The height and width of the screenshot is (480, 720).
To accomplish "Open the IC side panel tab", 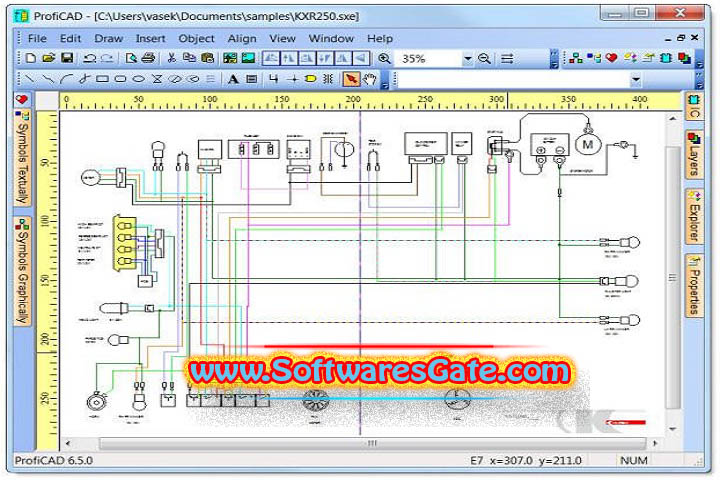I will pyautogui.click(x=694, y=106).
